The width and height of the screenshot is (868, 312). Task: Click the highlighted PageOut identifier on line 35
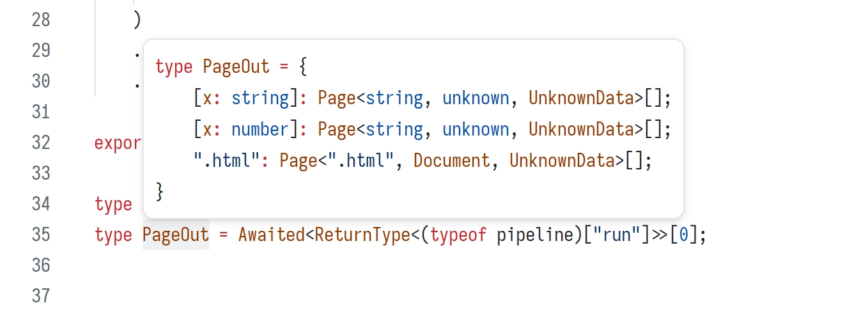[176, 235]
